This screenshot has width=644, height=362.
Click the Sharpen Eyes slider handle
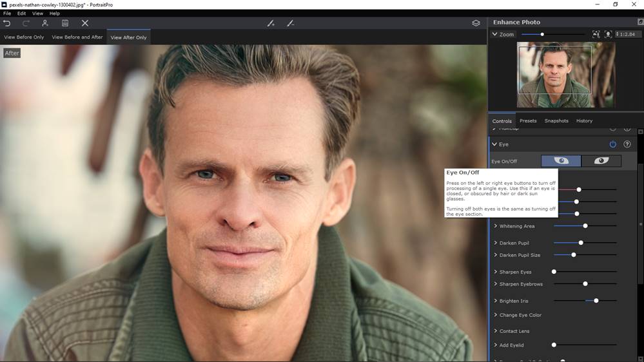click(x=554, y=272)
